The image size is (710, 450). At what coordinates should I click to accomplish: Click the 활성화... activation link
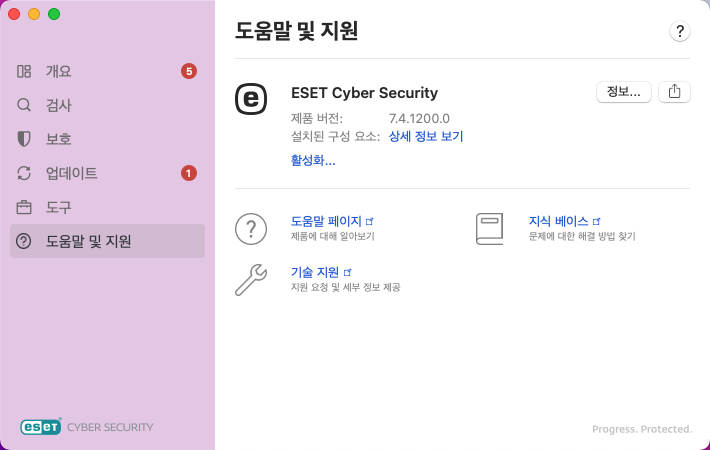coord(312,160)
